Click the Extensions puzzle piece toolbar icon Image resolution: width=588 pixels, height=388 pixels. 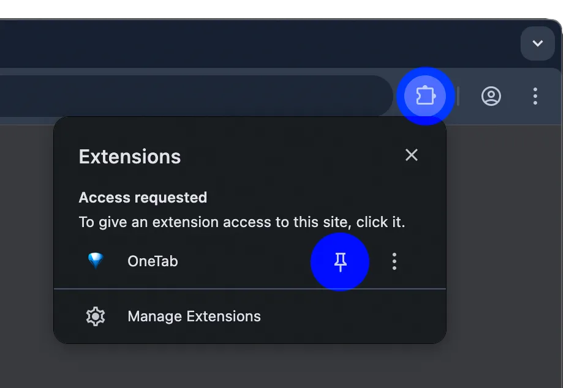click(424, 96)
